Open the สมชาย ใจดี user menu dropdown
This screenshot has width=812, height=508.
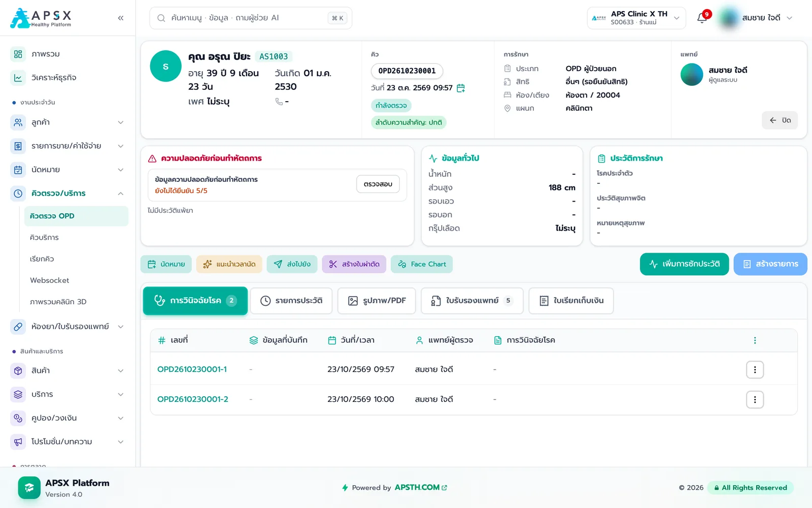pos(756,18)
